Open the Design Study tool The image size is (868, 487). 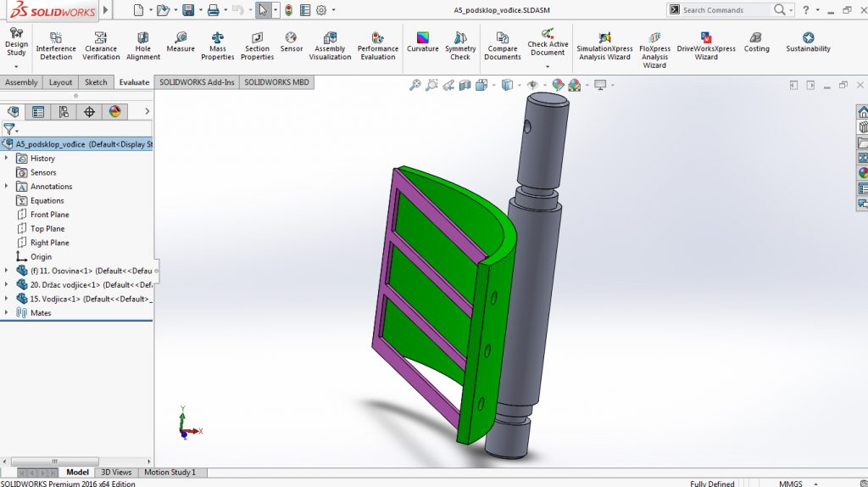coord(16,42)
